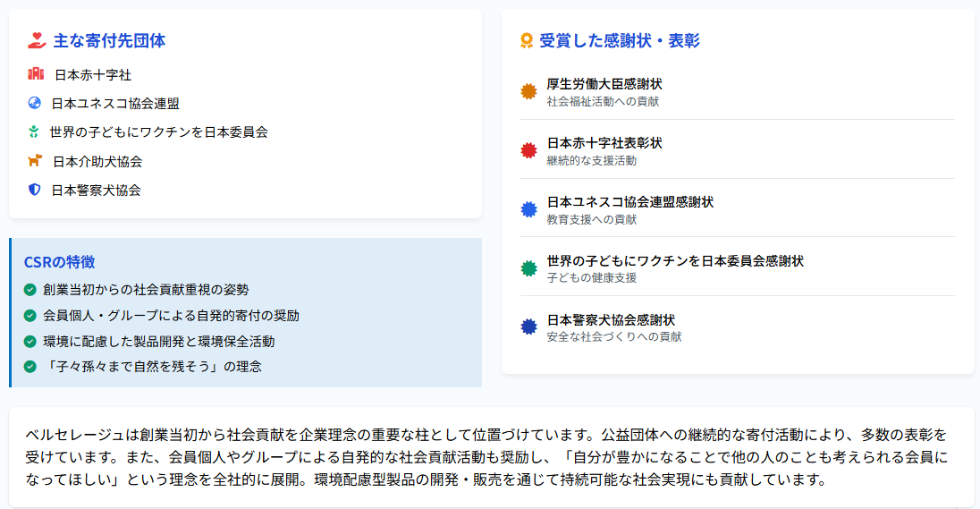The width and height of the screenshot is (980, 509).
Task: Click the orange dog icon for 日本介助犬協会
Action: (35, 161)
